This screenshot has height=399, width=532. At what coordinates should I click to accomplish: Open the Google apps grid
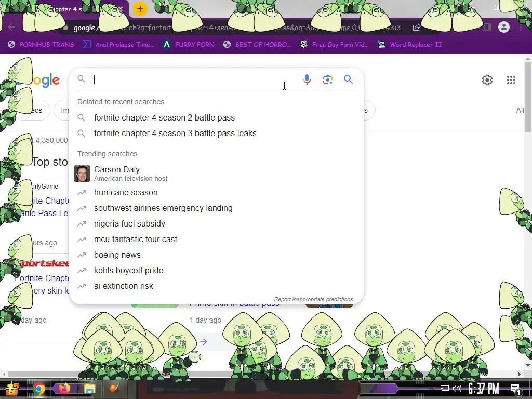point(511,80)
